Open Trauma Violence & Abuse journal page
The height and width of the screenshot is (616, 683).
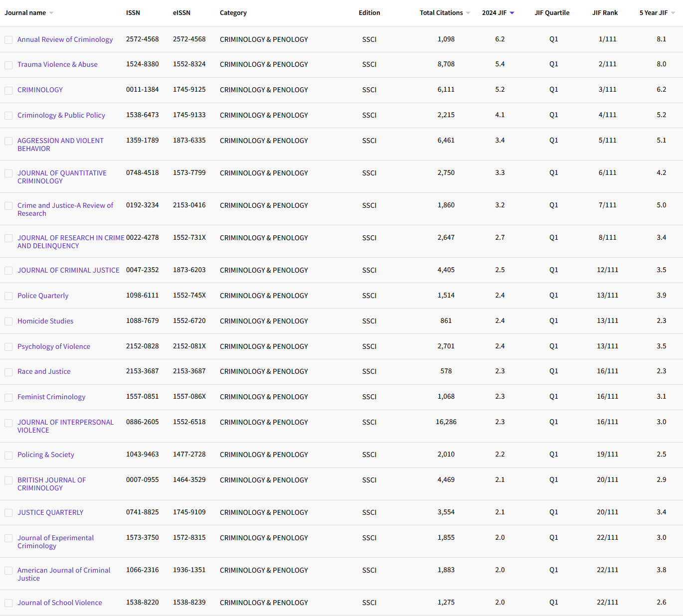[57, 64]
